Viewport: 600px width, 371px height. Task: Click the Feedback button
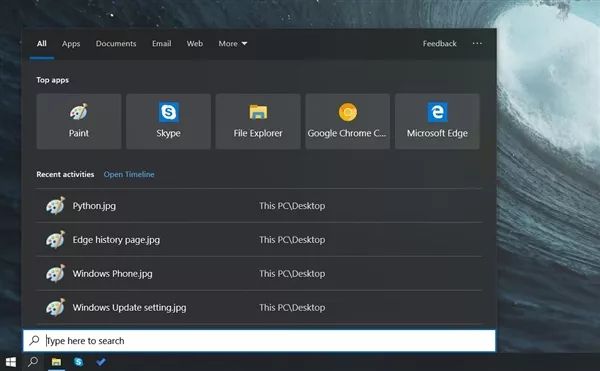(439, 44)
